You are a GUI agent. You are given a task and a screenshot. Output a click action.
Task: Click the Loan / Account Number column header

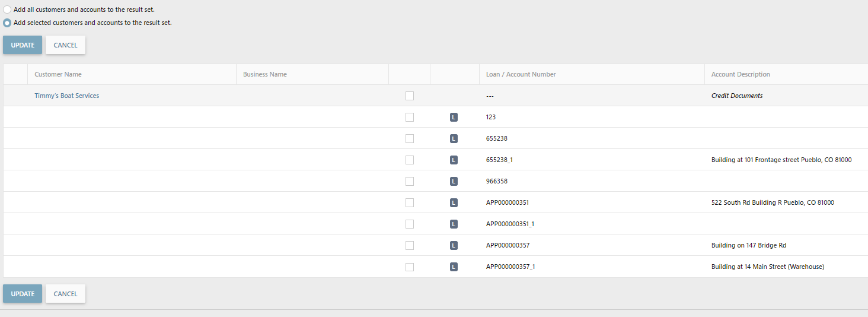pyautogui.click(x=521, y=75)
